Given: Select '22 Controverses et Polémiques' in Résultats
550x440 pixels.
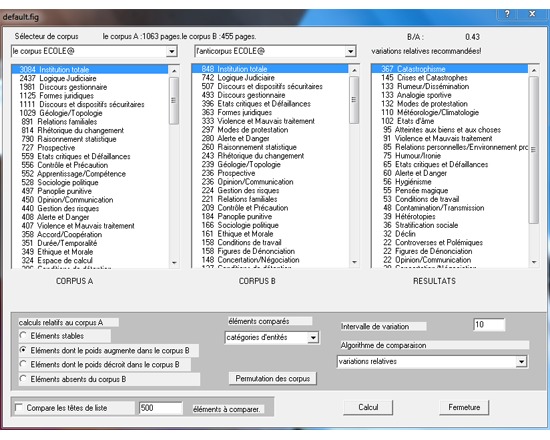Looking at the screenshot, I should point(450,242).
